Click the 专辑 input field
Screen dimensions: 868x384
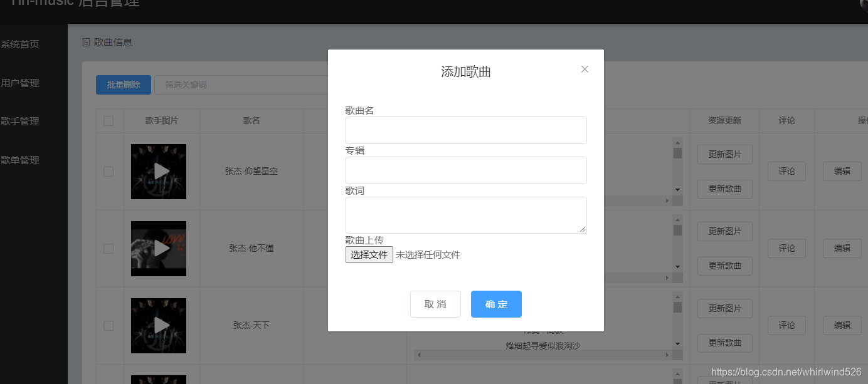click(x=466, y=170)
